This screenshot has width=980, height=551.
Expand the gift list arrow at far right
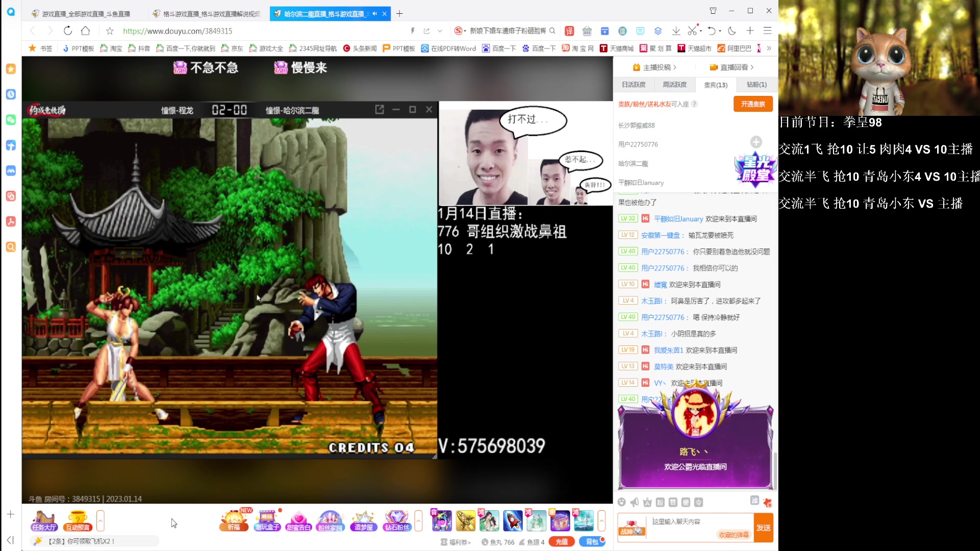(x=602, y=521)
